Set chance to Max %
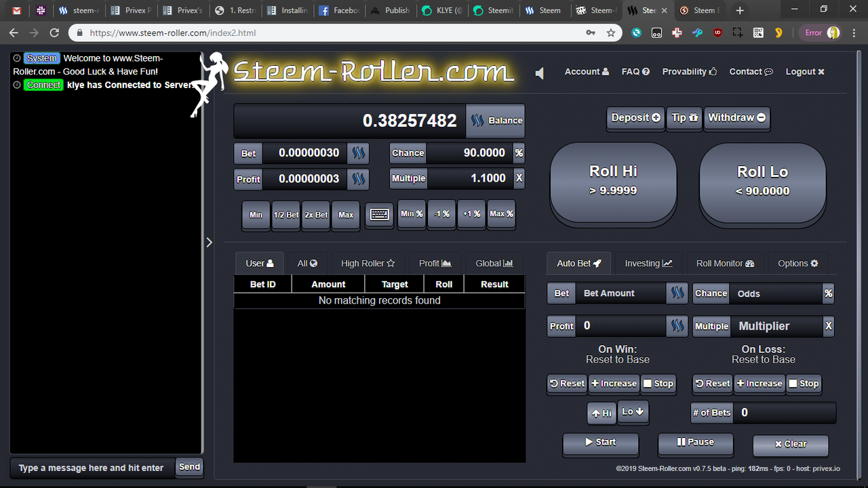The height and width of the screenshot is (488, 868). (x=501, y=214)
